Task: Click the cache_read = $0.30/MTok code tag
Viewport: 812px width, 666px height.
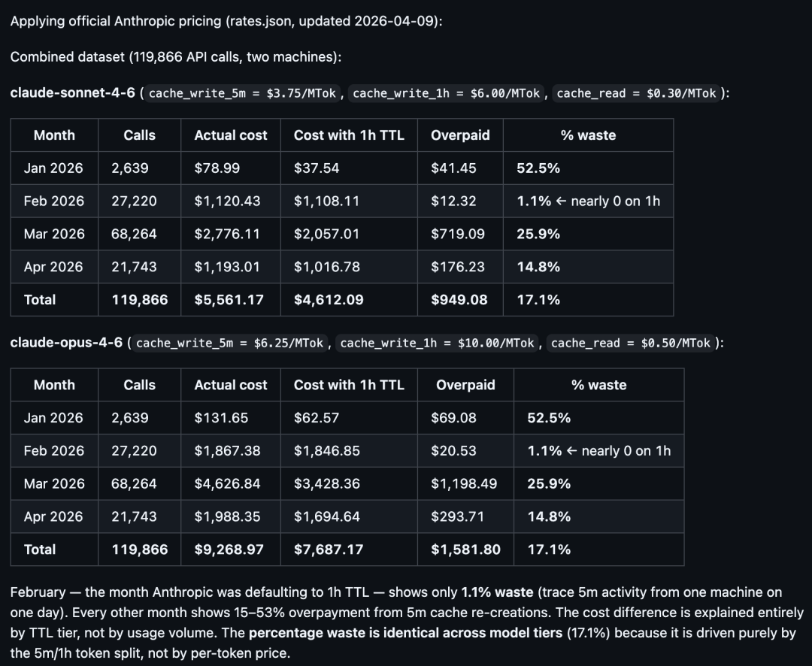Action: pyautogui.click(x=636, y=93)
